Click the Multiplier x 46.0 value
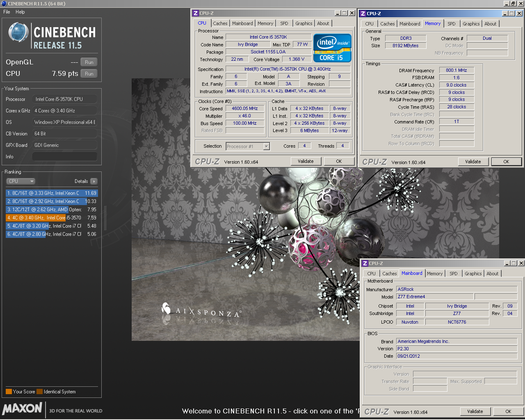The height and width of the screenshot is (420, 525). [x=245, y=116]
